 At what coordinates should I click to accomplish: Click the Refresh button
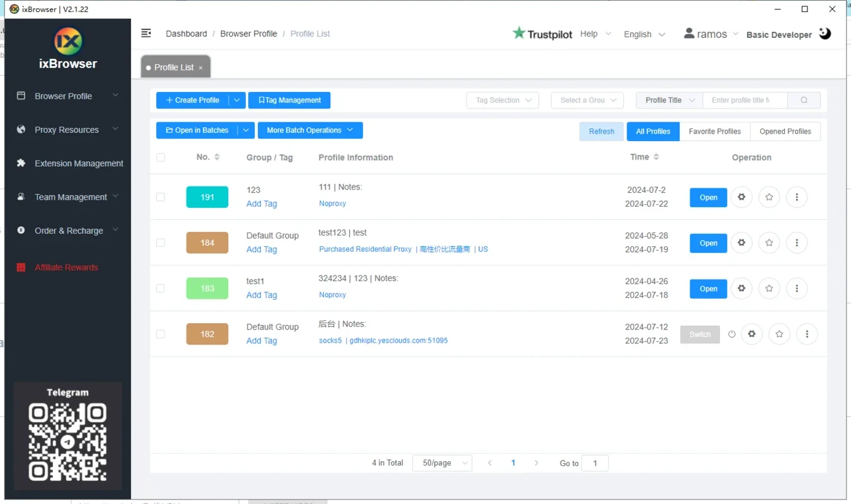click(x=601, y=131)
